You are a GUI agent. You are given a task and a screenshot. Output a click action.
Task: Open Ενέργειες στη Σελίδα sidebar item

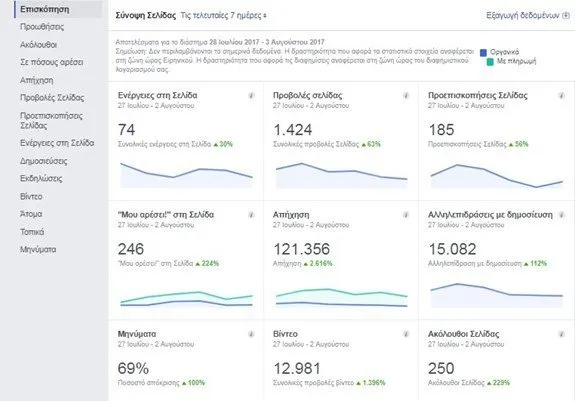pyautogui.click(x=57, y=143)
